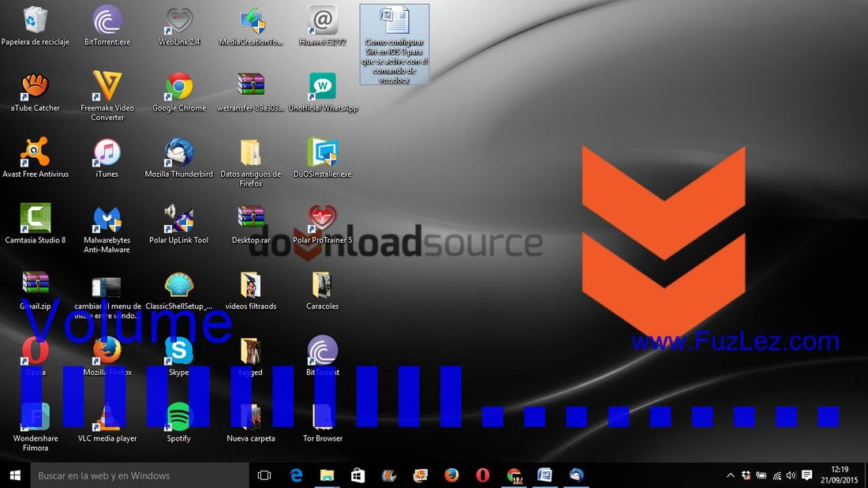Show hidden system tray icons

[730, 475]
